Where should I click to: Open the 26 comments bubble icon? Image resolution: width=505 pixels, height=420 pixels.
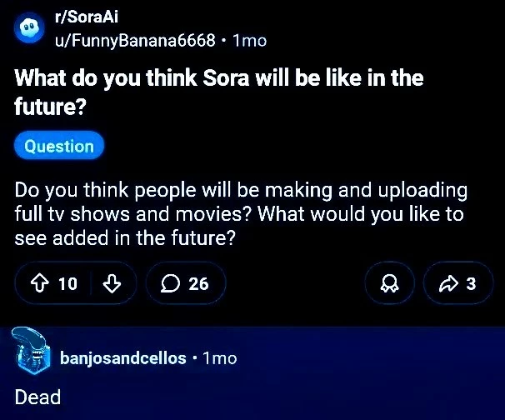point(170,283)
